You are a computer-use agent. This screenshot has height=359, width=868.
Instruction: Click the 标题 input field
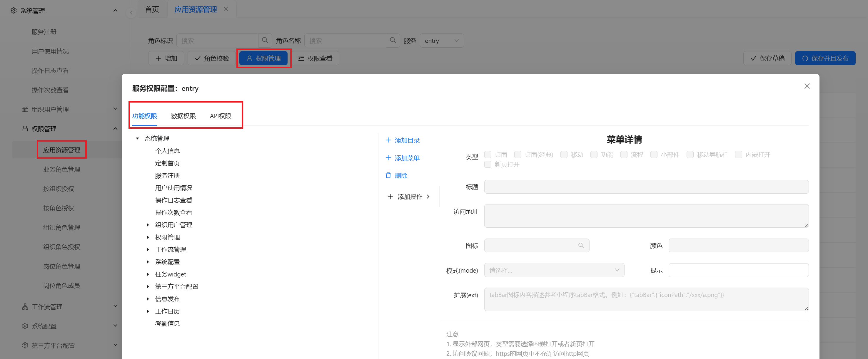pos(646,187)
